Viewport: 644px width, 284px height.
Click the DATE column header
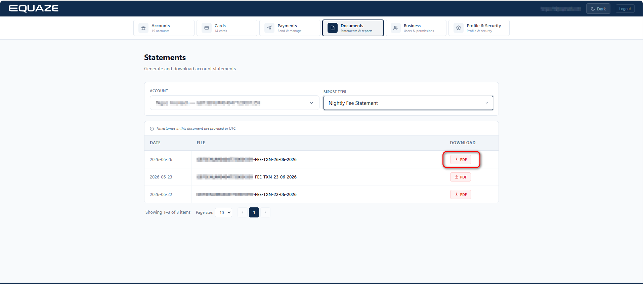155,143
